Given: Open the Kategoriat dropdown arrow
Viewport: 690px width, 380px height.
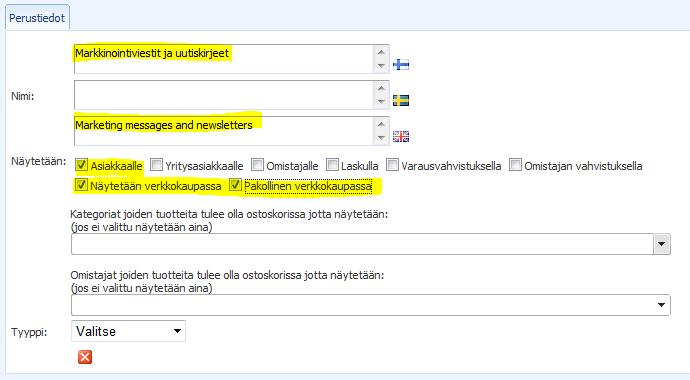Looking at the screenshot, I should pos(661,244).
